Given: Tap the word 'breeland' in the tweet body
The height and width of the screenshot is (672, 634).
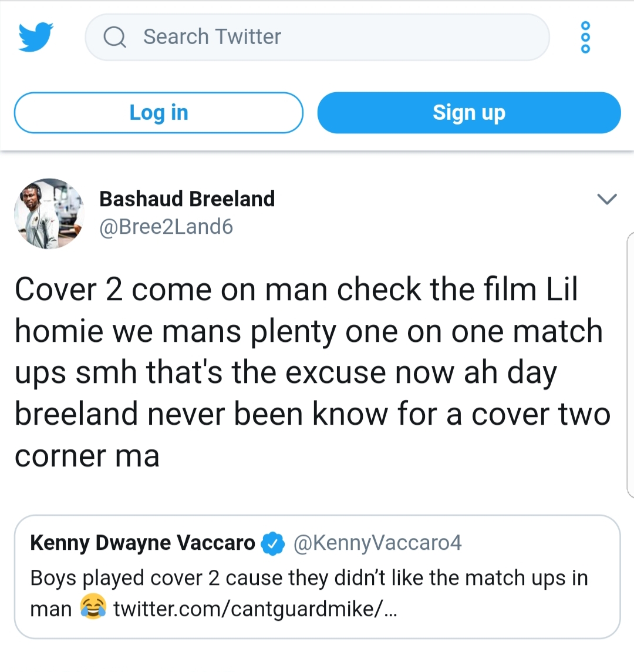Looking at the screenshot, I should click(x=76, y=415).
